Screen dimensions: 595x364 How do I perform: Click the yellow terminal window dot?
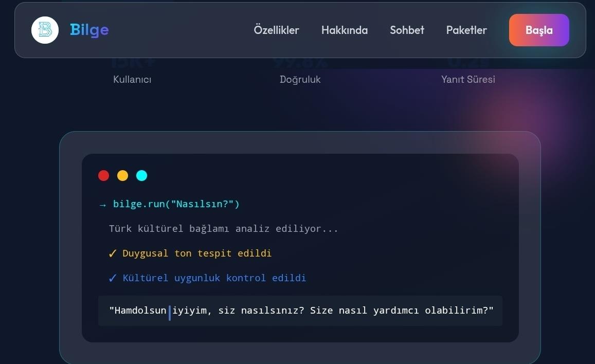point(122,175)
